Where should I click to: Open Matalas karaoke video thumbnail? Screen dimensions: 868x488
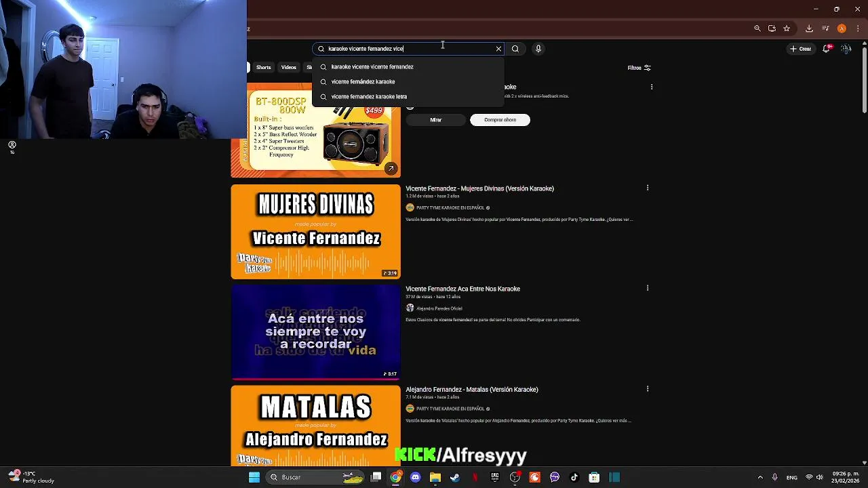(315, 426)
